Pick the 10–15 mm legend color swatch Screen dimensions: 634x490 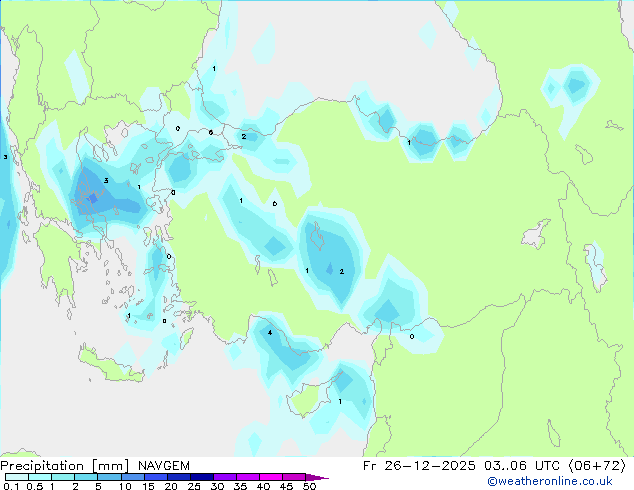(132, 477)
